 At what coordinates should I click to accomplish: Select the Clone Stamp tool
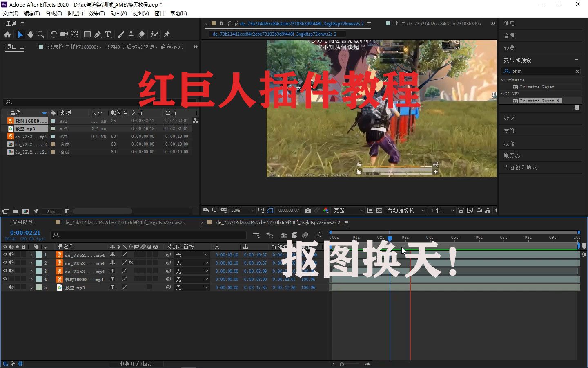click(131, 34)
